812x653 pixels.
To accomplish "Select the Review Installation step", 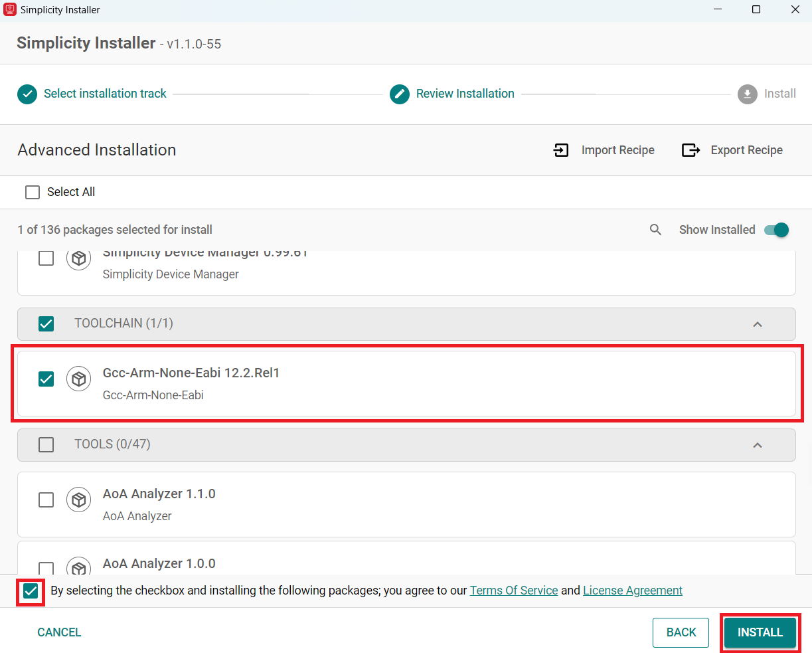I will click(465, 94).
